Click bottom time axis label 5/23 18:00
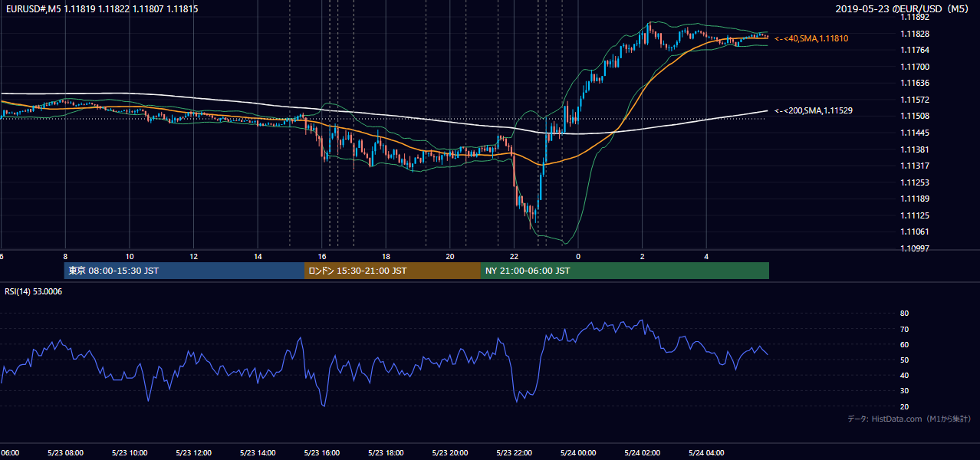Viewport: 980px width, 460px height. (x=386, y=453)
